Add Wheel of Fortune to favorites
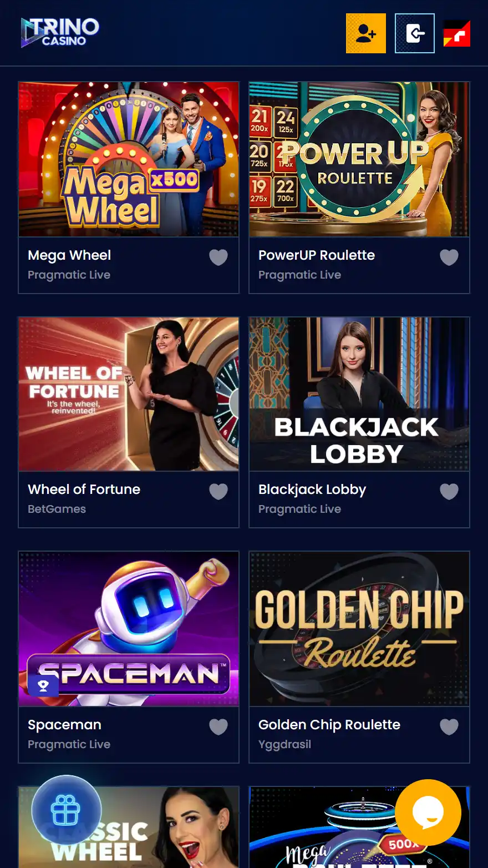The width and height of the screenshot is (488, 868). pos(218,491)
